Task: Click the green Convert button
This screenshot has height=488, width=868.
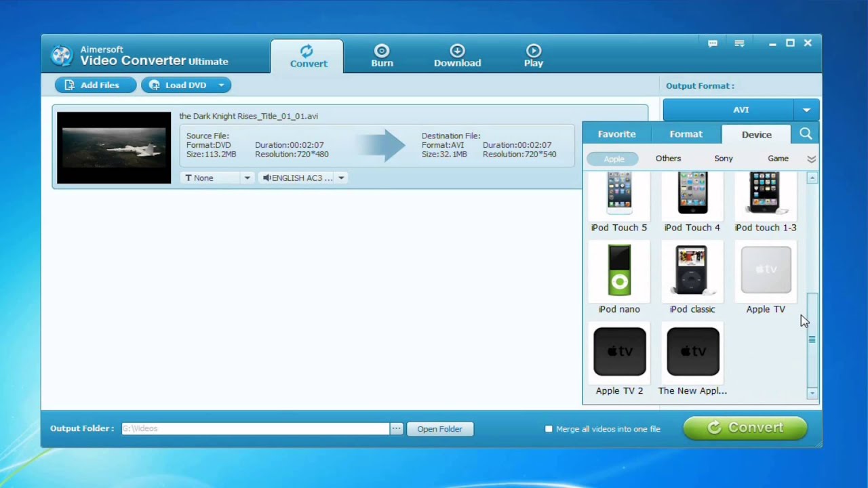Action: point(745,428)
